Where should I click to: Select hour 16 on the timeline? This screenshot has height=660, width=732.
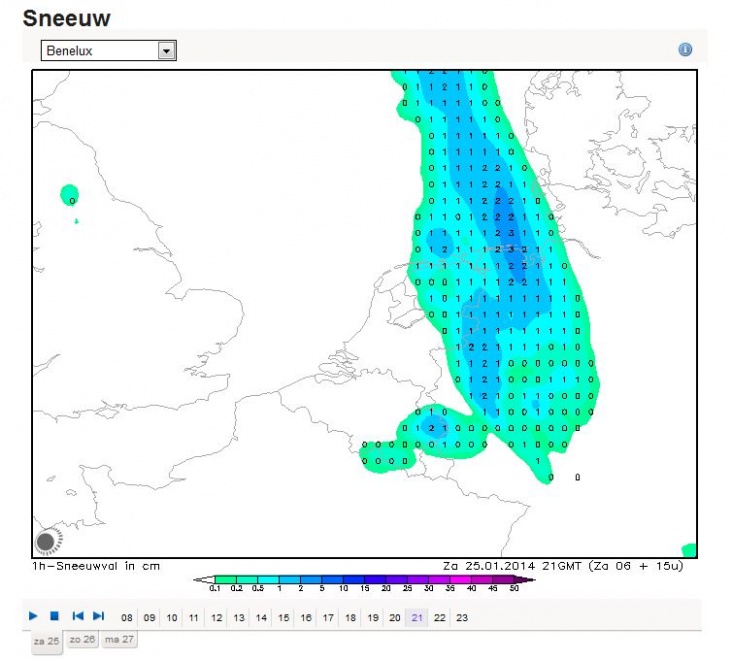click(306, 618)
